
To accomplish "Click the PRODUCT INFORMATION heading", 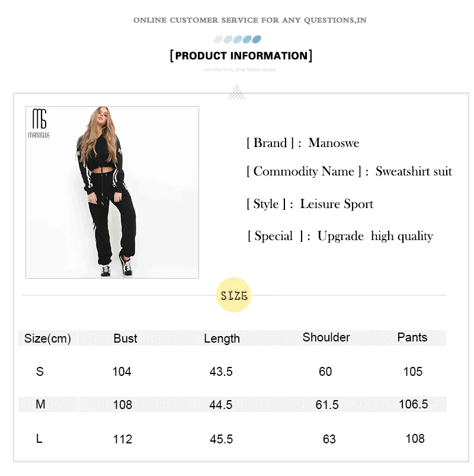I will 241,56.
